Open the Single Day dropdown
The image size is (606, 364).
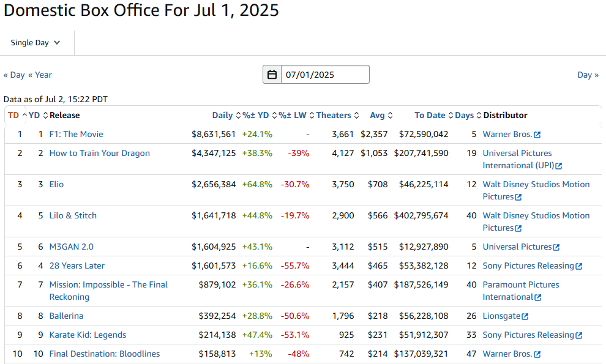tap(35, 42)
